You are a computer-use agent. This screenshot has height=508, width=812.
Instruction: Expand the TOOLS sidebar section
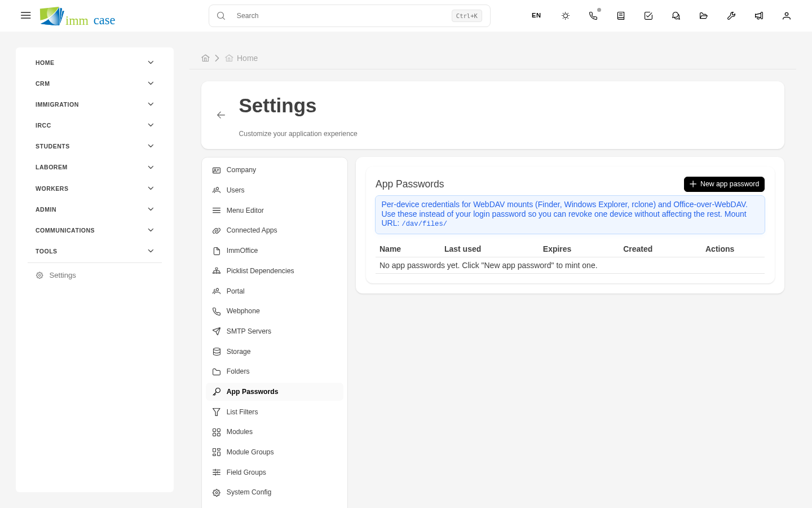[x=95, y=251]
